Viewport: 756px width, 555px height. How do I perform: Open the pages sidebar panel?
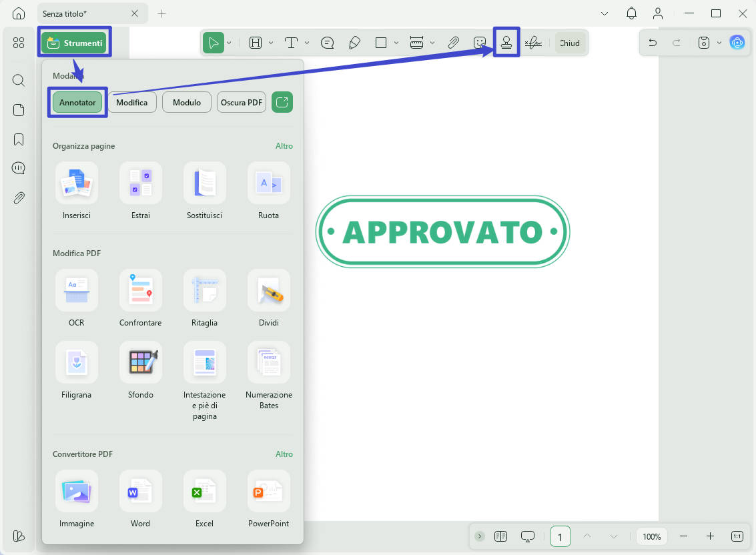tap(19, 110)
